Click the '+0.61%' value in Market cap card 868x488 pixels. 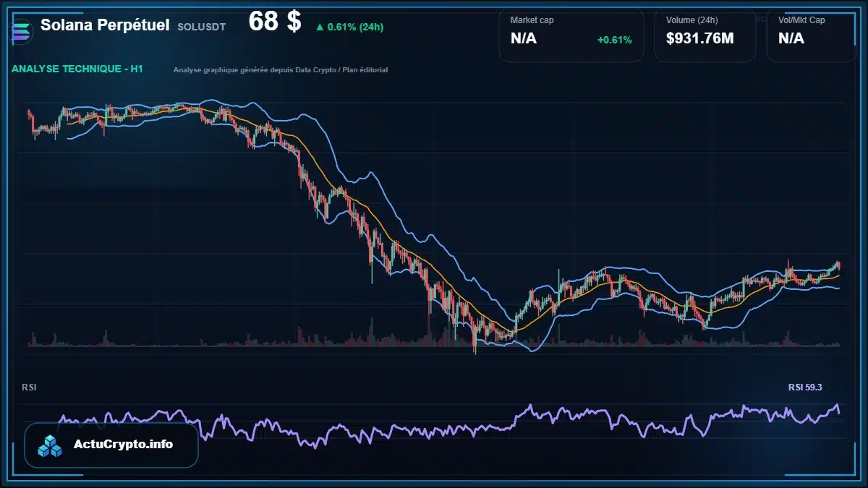[x=614, y=40]
